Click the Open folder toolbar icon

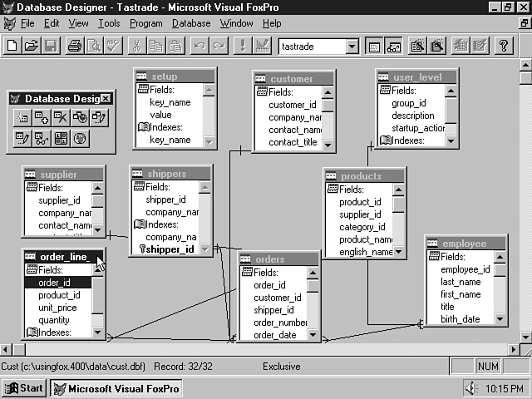click(31, 46)
